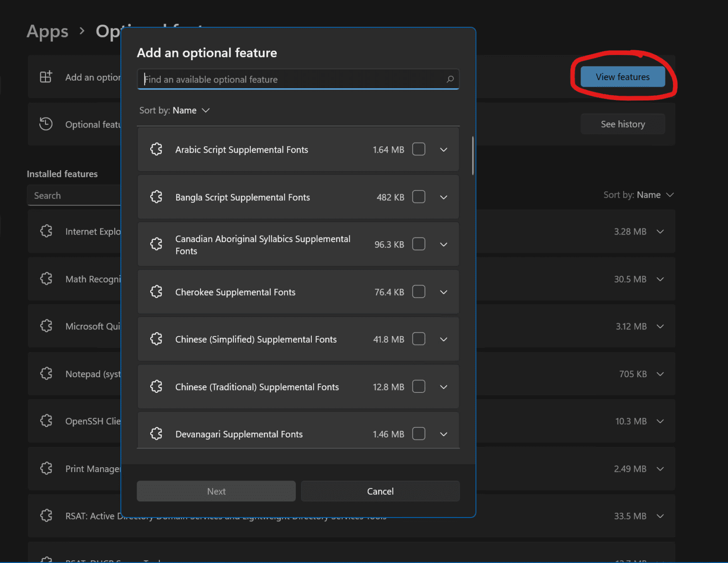
Task: Click the Math Recognizer feature icon
Action: tap(46, 279)
